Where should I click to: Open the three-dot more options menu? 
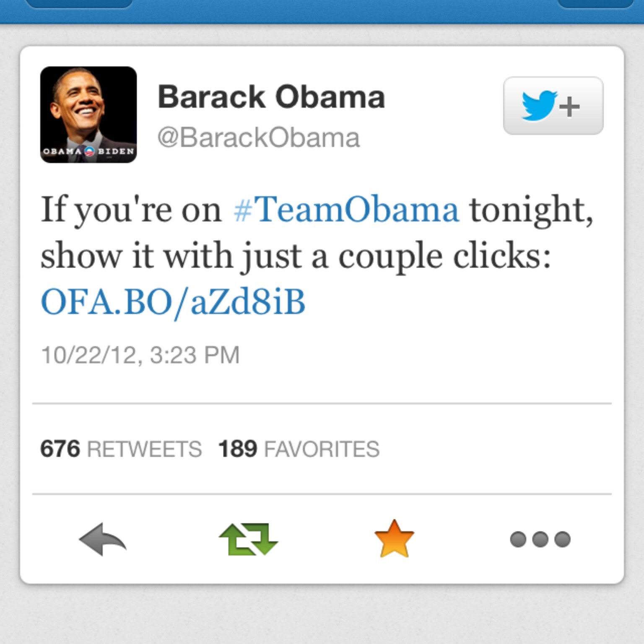(x=540, y=539)
